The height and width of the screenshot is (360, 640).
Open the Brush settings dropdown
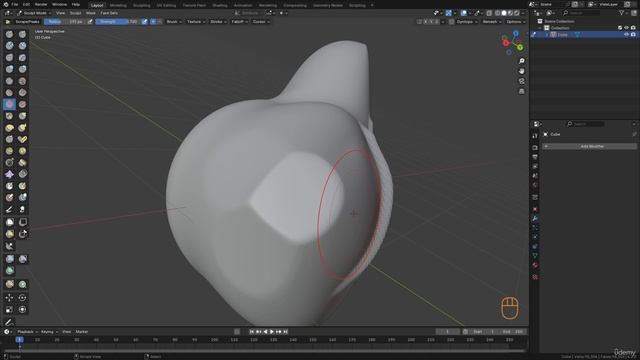point(174,22)
